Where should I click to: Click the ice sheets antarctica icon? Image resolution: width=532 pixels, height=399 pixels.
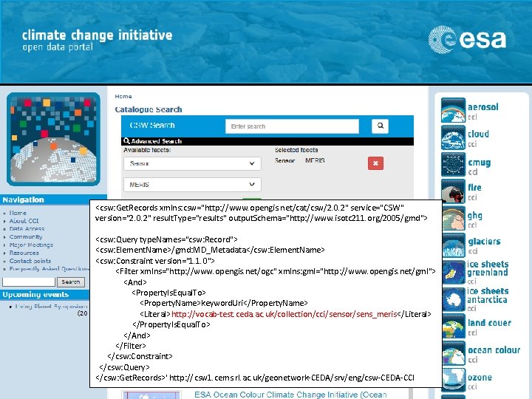coord(453,299)
